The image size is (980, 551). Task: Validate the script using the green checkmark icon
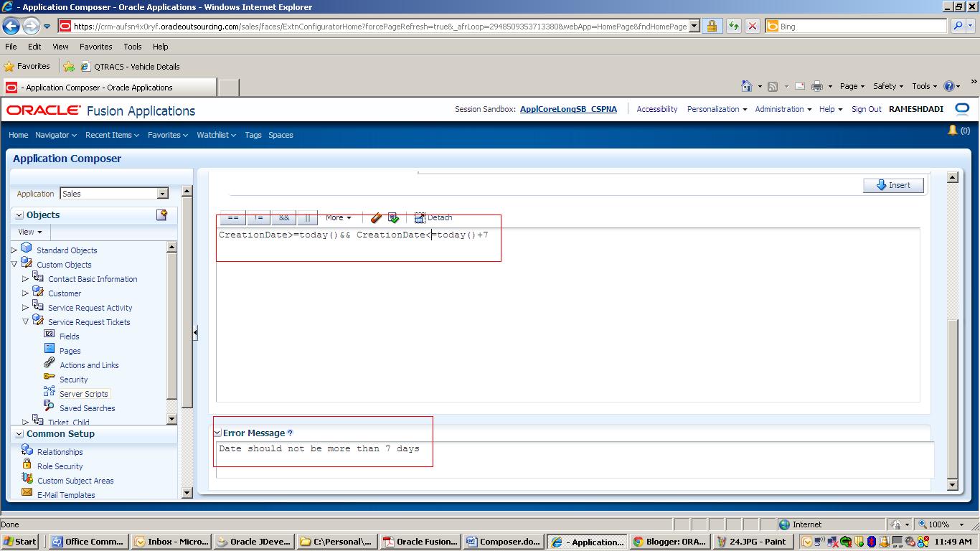(x=392, y=217)
